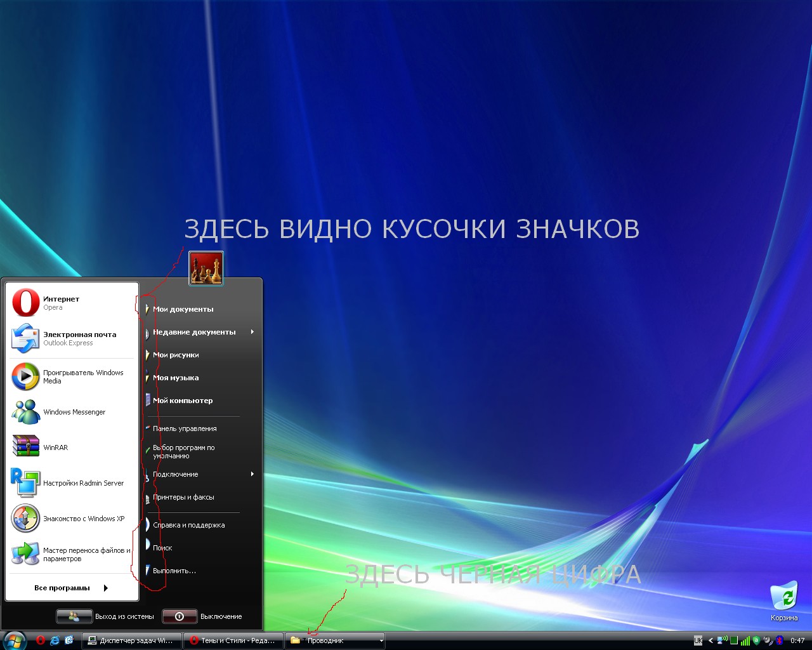Open the Opera Интернет entry in Start menu

(x=72, y=303)
